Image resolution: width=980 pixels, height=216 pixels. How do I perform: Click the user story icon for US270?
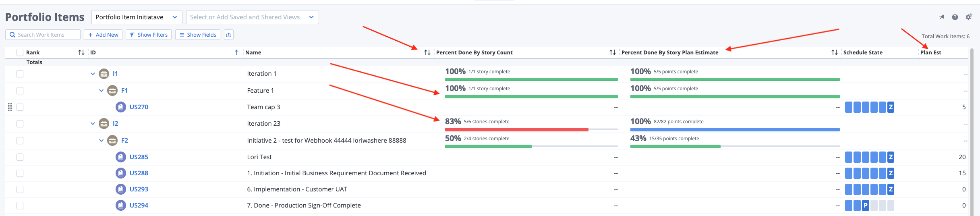tap(120, 107)
